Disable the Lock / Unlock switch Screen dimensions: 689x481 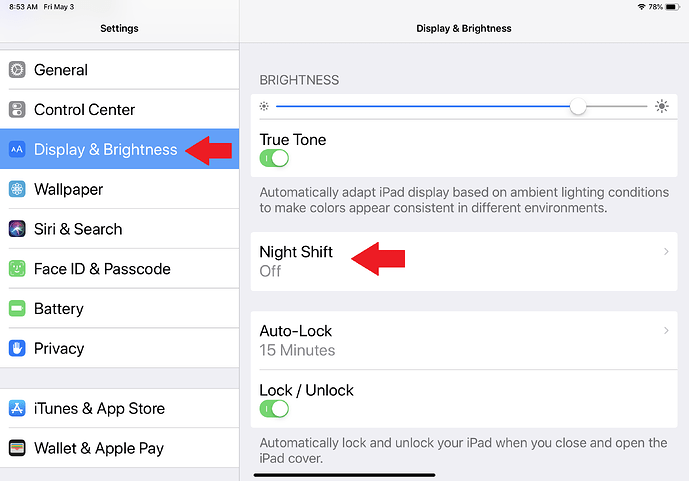pyautogui.click(x=274, y=408)
